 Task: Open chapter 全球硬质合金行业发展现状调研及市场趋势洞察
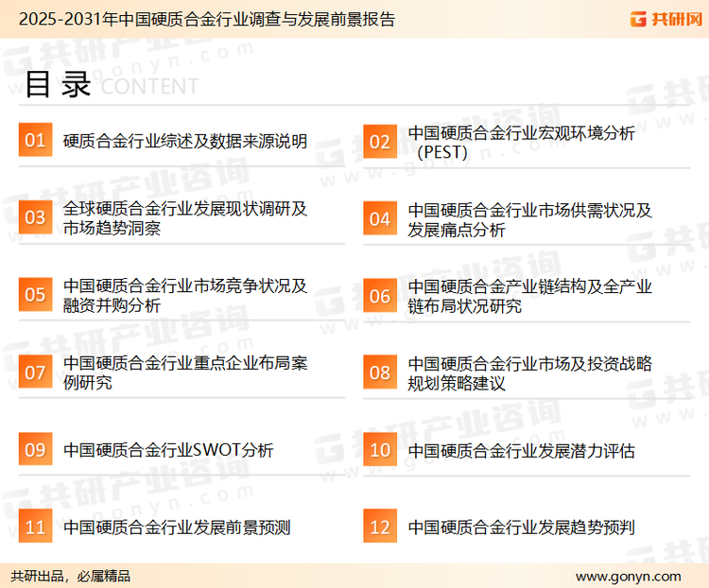pos(185,218)
